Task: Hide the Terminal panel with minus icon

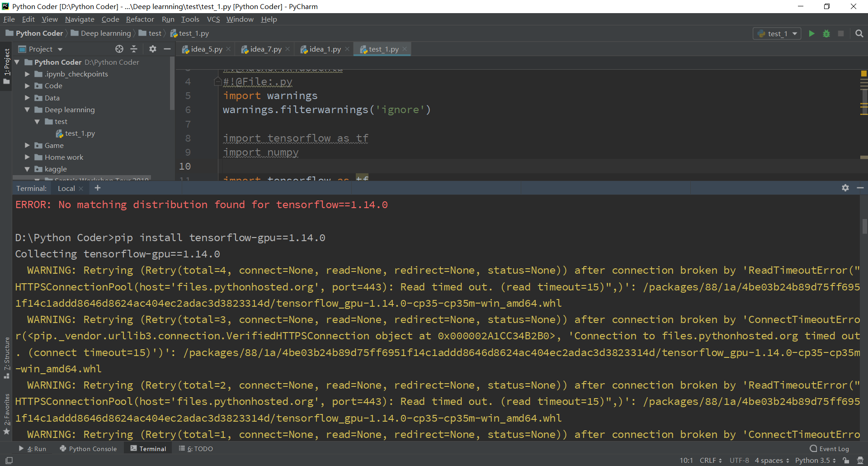Action: point(860,188)
